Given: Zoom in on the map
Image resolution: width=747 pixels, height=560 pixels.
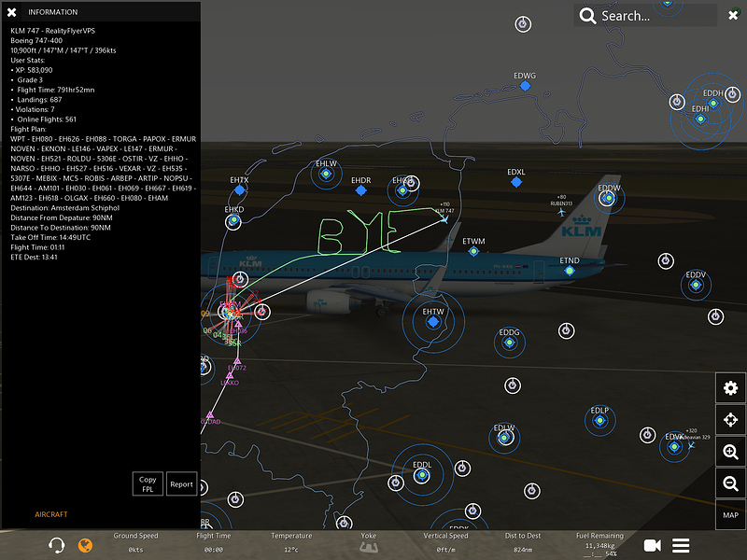Looking at the screenshot, I should (x=730, y=452).
